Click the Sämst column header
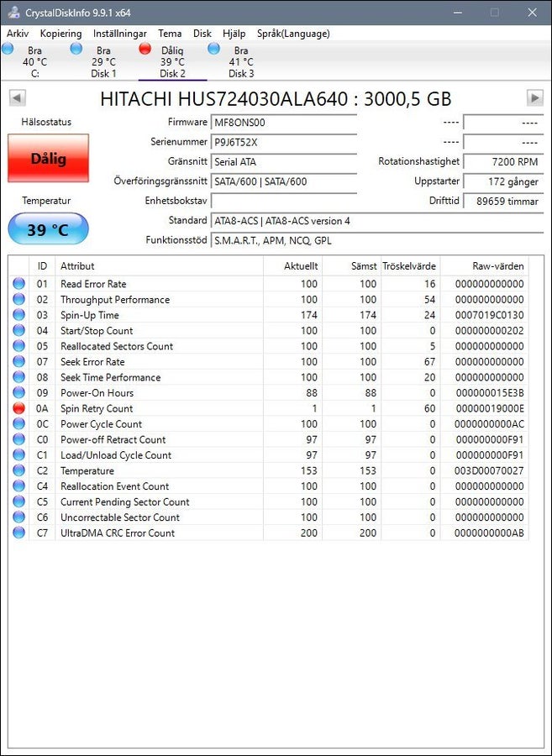Viewport: 552px width, 756px height. coord(351,265)
